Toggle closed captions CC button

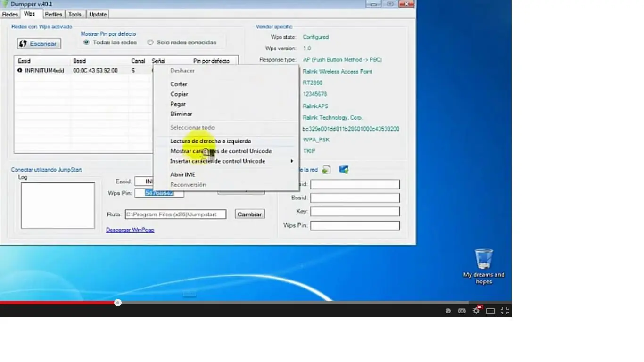pyautogui.click(x=462, y=311)
